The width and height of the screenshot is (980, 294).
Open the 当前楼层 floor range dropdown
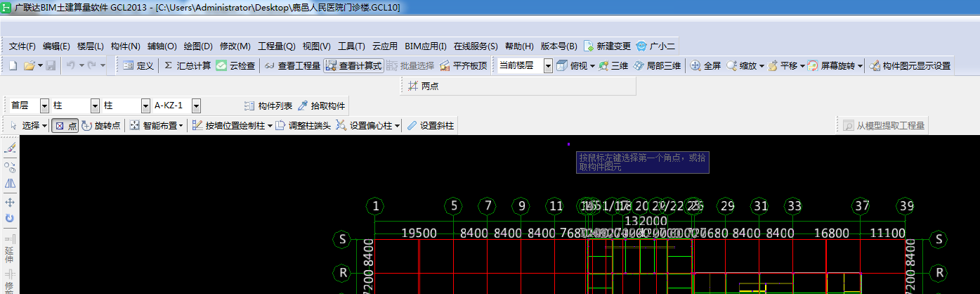pos(547,65)
